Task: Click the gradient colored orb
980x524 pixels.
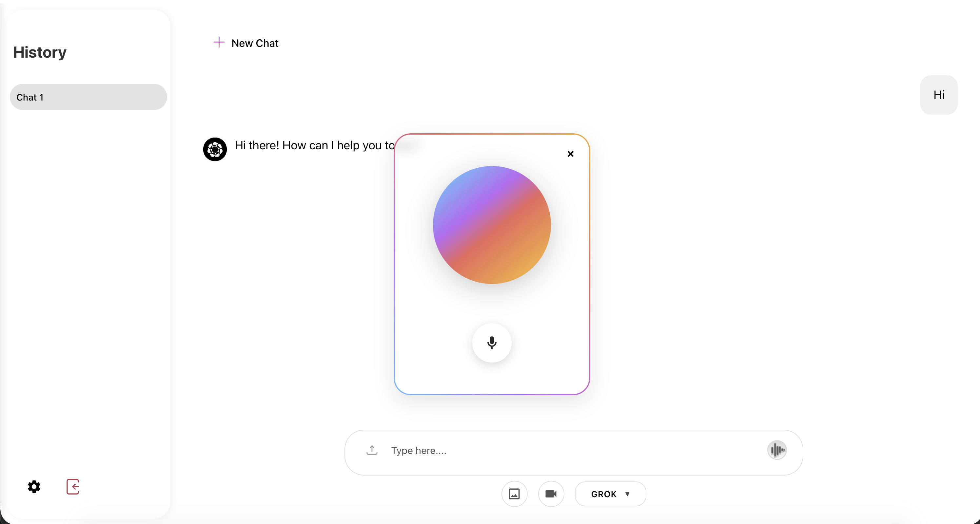Action: [492, 225]
